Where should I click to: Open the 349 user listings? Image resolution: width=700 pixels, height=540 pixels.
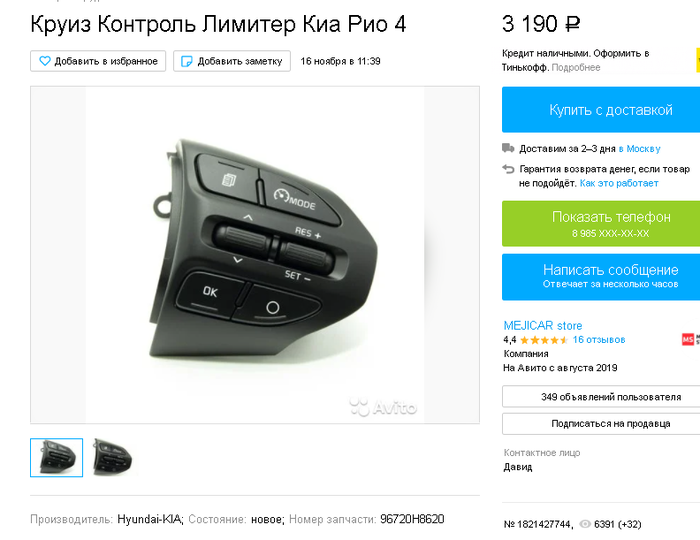601,397
